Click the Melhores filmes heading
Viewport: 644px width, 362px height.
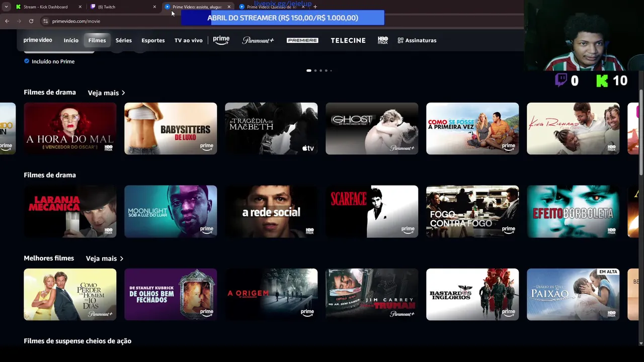point(49,258)
